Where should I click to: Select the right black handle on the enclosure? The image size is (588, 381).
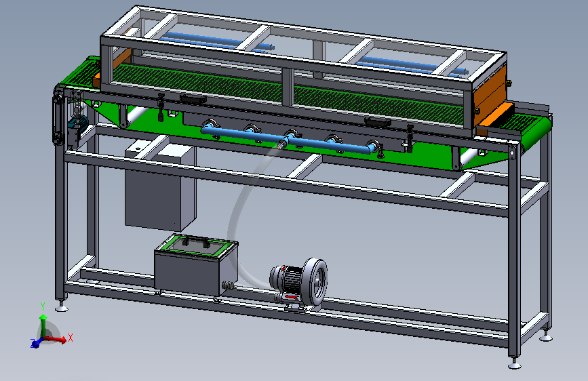378,121
